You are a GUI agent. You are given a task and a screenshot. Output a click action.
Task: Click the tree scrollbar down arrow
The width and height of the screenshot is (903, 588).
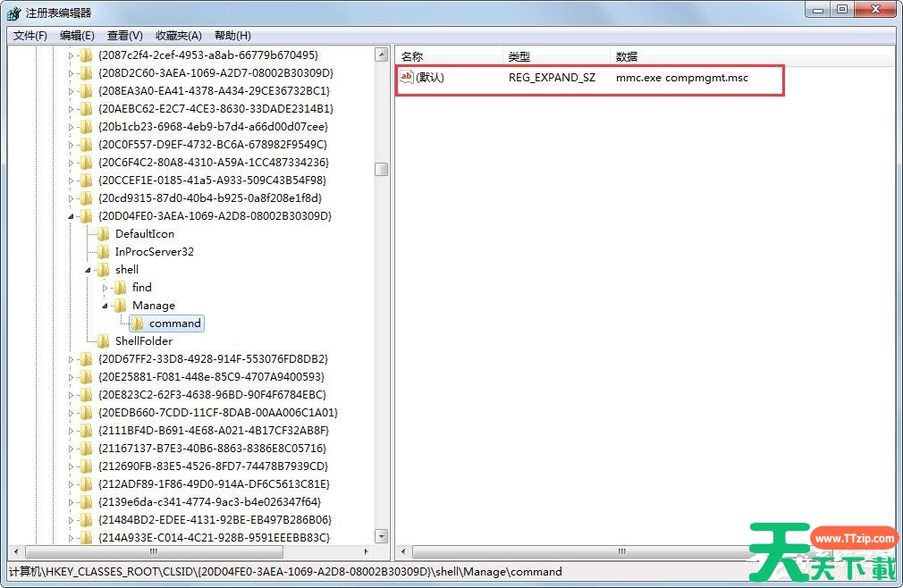click(x=381, y=536)
